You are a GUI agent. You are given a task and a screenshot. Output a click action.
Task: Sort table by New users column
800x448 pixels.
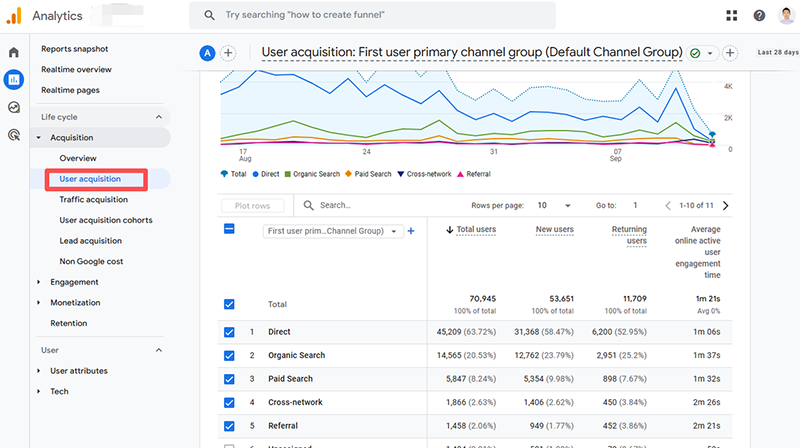[x=555, y=230]
